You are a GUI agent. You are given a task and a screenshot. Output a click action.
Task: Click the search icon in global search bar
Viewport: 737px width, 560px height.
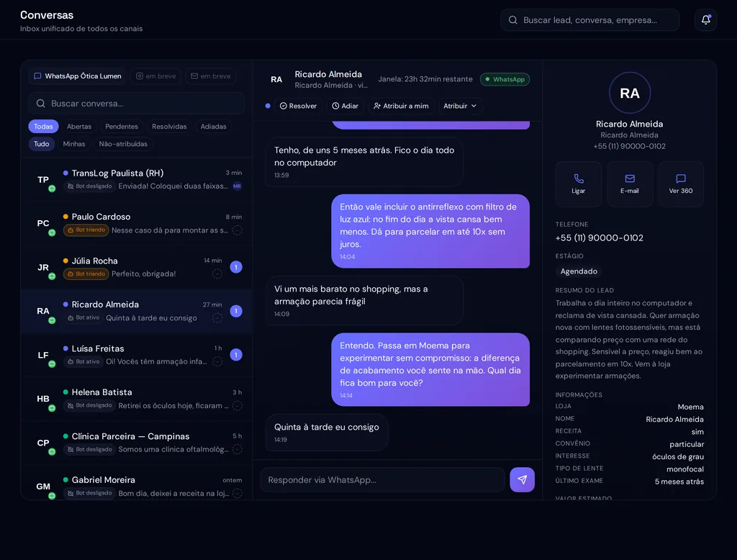click(x=512, y=20)
